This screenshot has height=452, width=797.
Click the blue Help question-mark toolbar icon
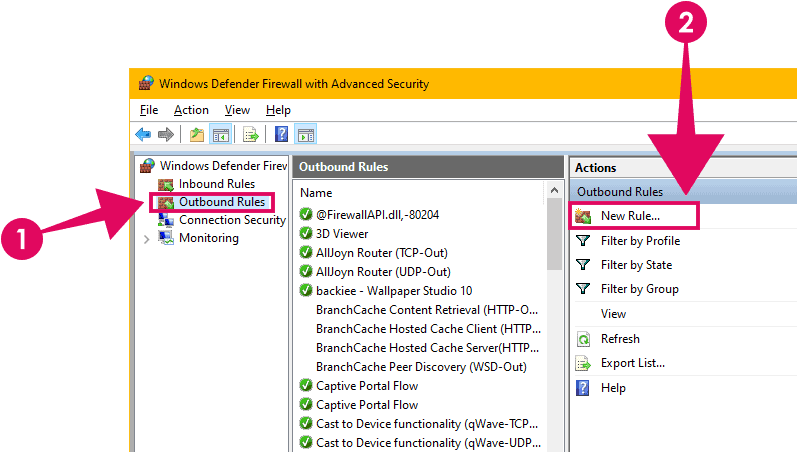click(281, 134)
